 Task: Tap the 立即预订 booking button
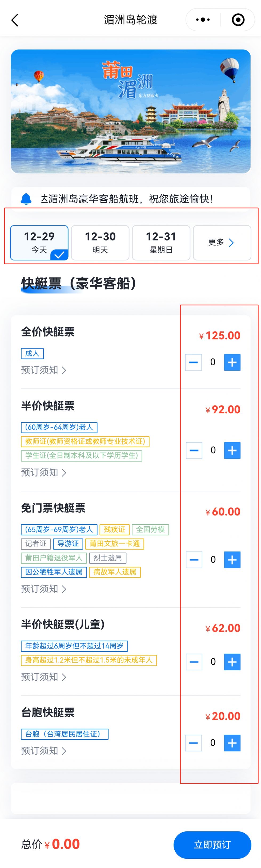pyautogui.click(x=212, y=845)
